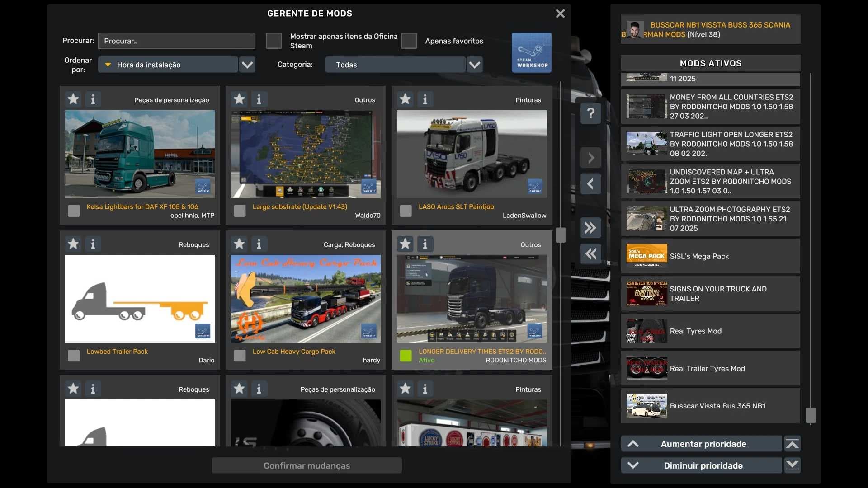
Task: Open info for Kelsa Lightbars mod
Action: pos(93,99)
